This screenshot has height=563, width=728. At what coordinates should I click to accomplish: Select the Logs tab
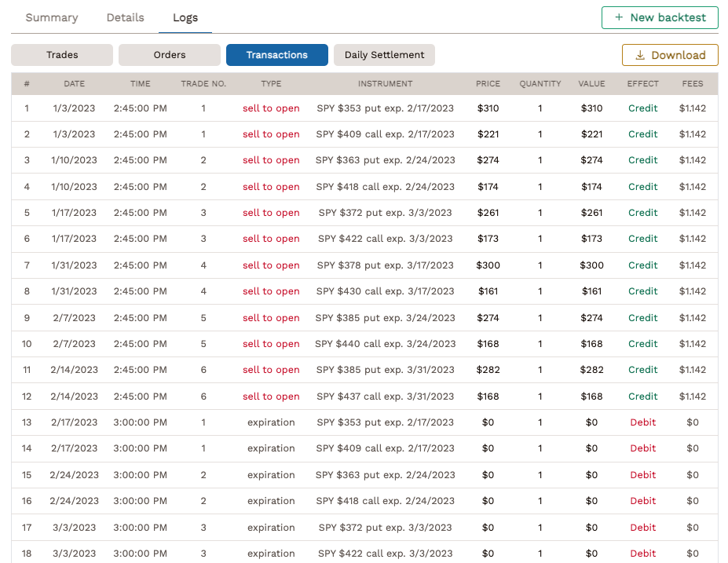[x=185, y=17]
